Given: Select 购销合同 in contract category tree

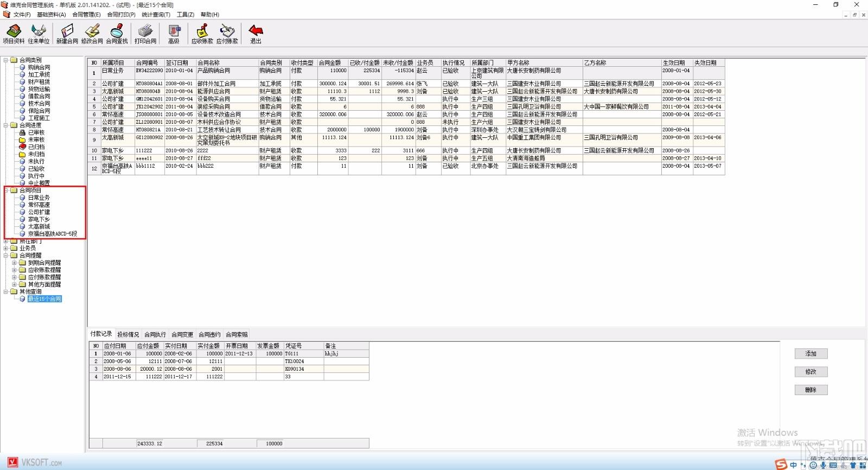Looking at the screenshot, I should [39, 67].
